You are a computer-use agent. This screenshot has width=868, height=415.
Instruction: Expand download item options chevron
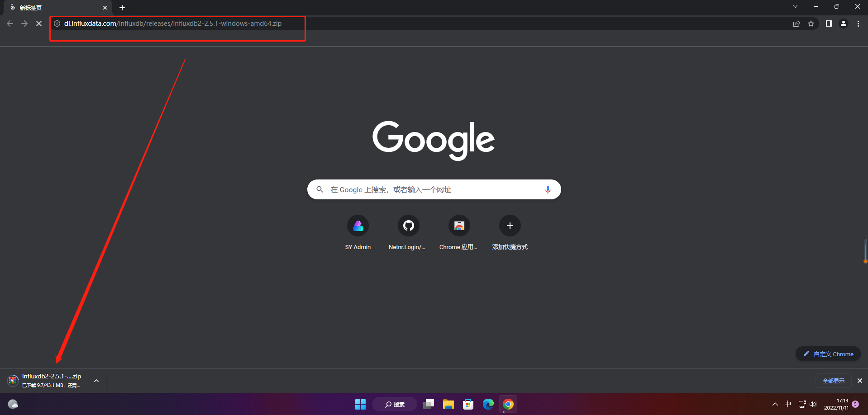[96, 381]
